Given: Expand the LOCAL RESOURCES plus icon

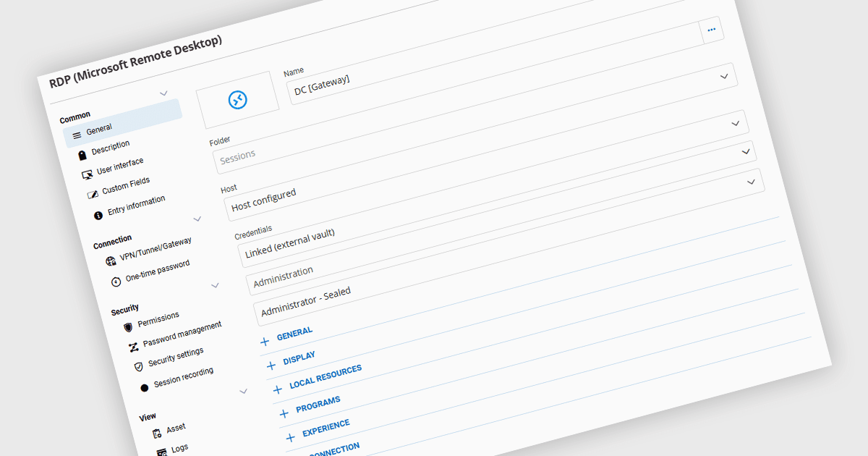Looking at the screenshot, I should tap(278, 389).
